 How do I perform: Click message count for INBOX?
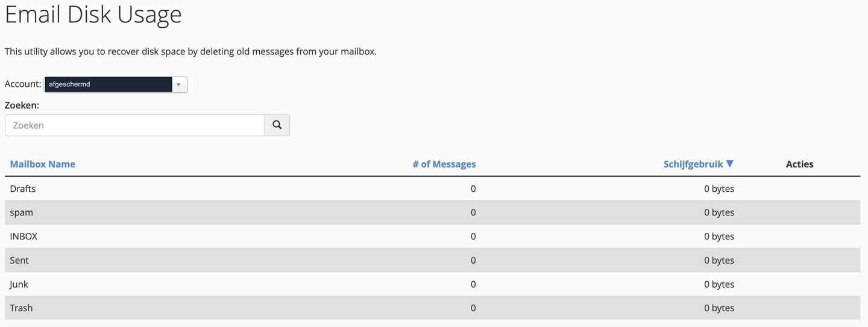(x=473, y=237)
